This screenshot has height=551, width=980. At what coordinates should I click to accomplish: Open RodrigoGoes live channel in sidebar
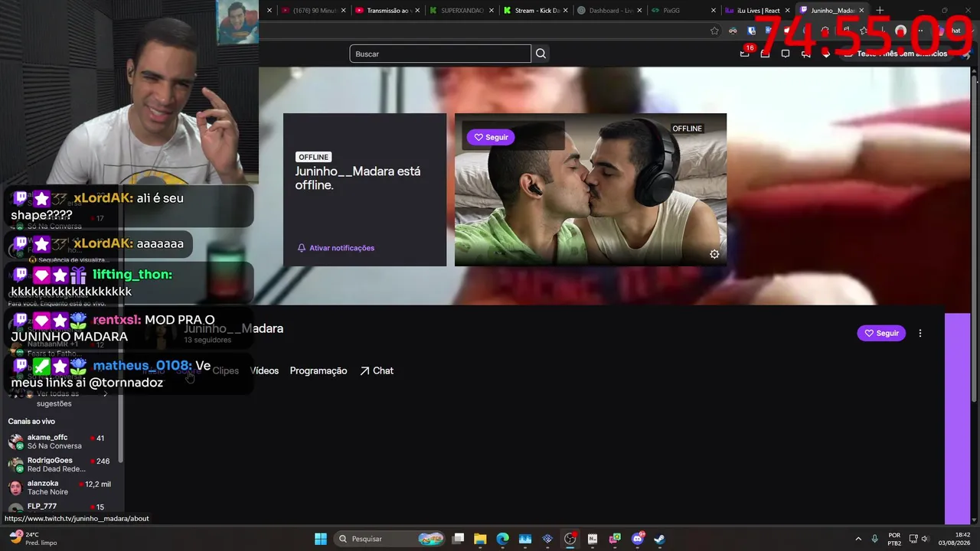[x=61, y=465]
